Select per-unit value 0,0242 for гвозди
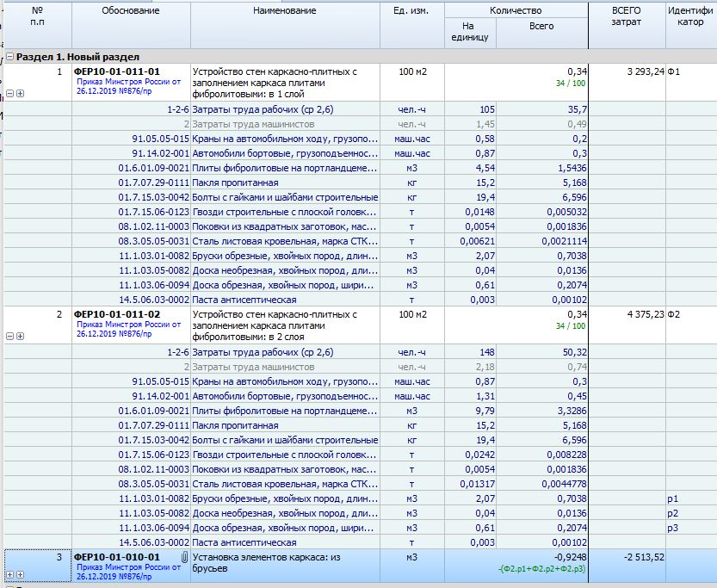The image size is (717, 588). click(x=480, y=455)
